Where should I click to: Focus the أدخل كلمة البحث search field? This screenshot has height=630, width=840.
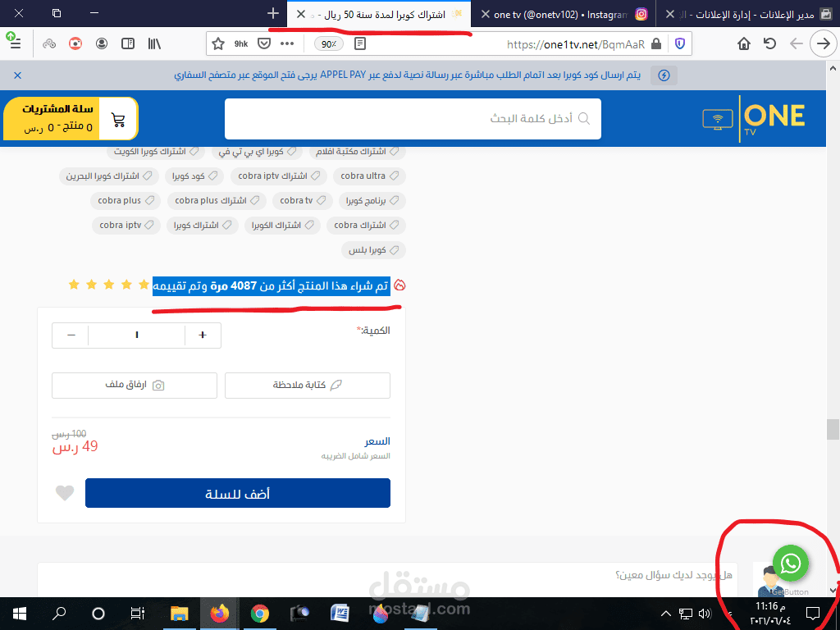(x=413, y=118)
